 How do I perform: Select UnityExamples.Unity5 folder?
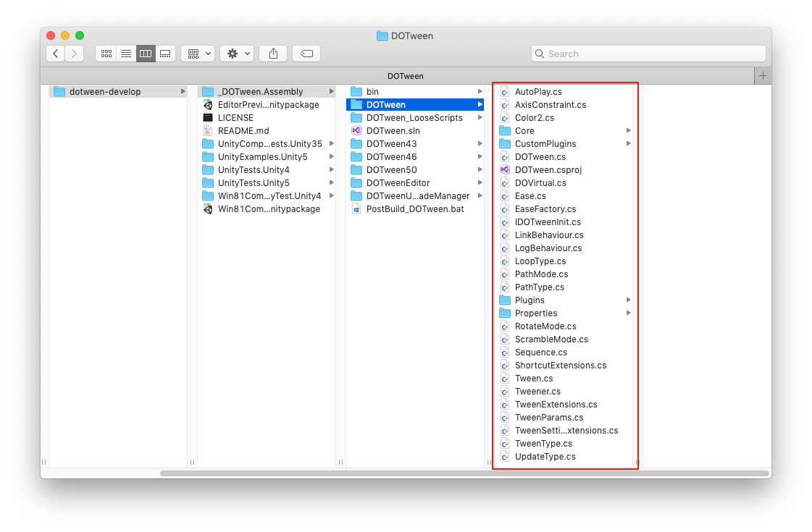pyautogui.click(x=267, y=157)
